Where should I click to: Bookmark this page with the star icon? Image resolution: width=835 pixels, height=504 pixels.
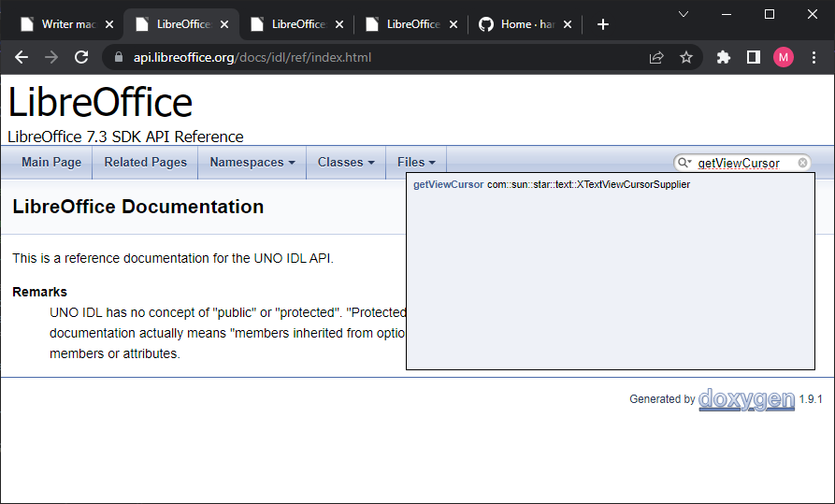click(x=686, y=57)
